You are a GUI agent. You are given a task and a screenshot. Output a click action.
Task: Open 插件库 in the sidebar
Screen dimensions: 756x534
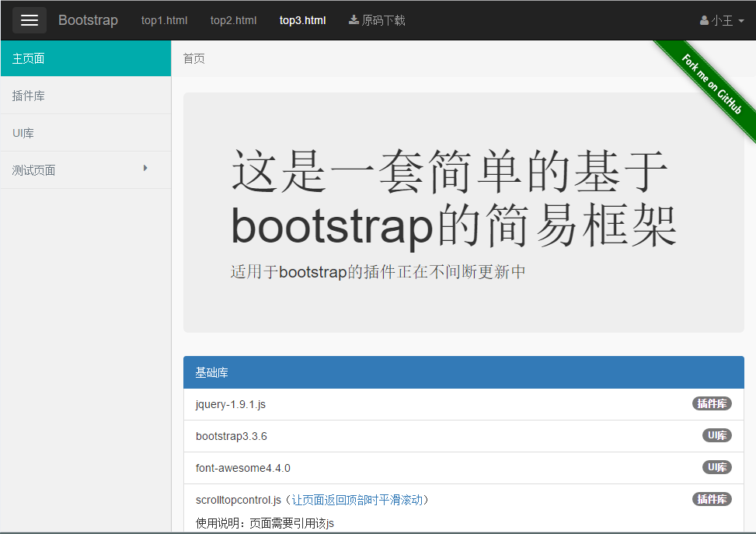(x=85, y=96)
